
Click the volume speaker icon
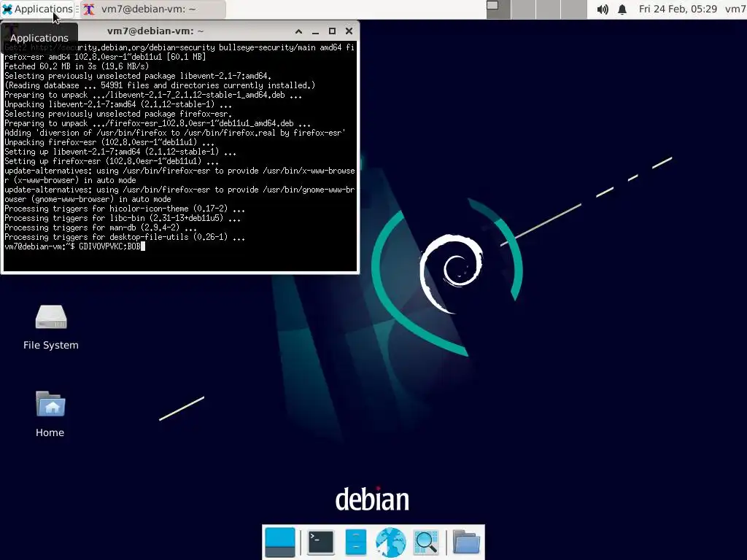click(603, 9)
